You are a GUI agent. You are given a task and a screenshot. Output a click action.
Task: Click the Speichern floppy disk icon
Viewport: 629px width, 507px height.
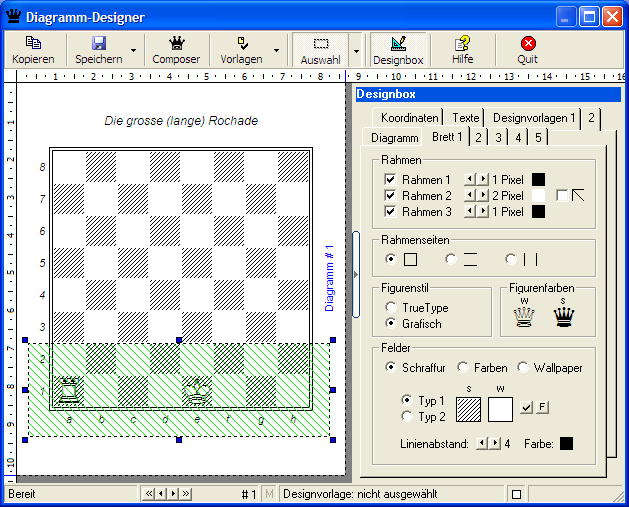tap(99, 43)
